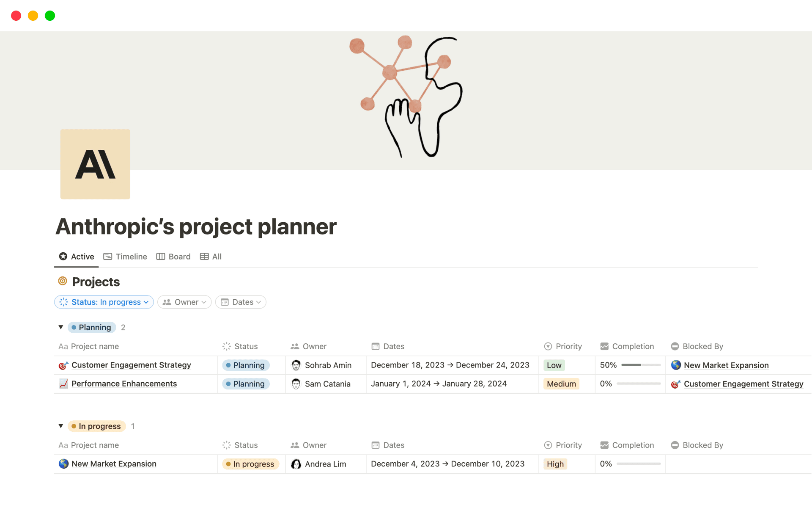This screenshot has height=508, width=812.
Task: Click the Planning status pill on Performance Enhancements
Action: (x=246, y=384)
